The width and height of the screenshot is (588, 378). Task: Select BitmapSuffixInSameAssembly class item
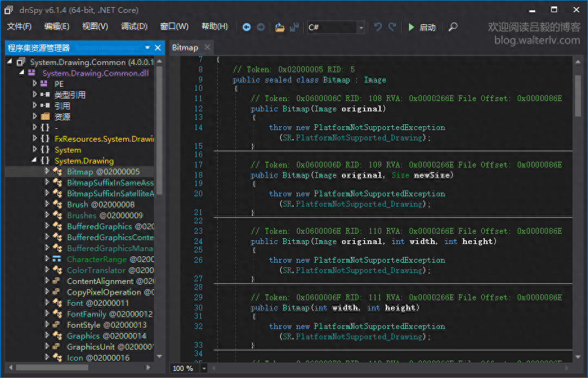pyautogui.click(x=110, y=183)
